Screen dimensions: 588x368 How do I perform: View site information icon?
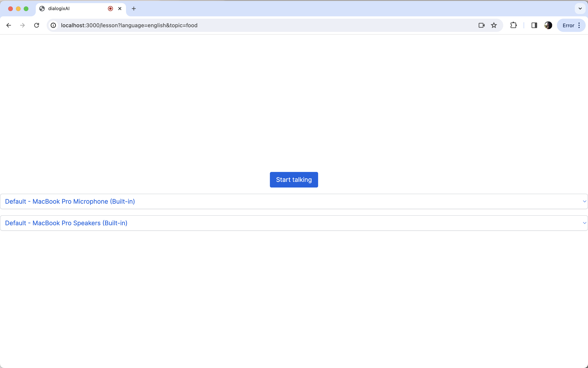[x=53, y=25]
